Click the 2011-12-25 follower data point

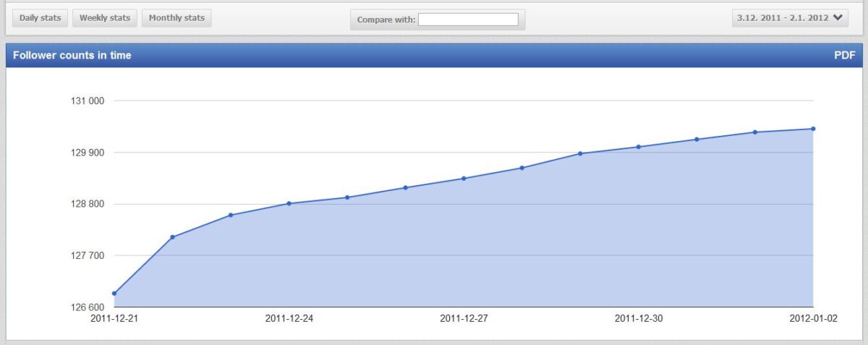click(x=347, y=197)
